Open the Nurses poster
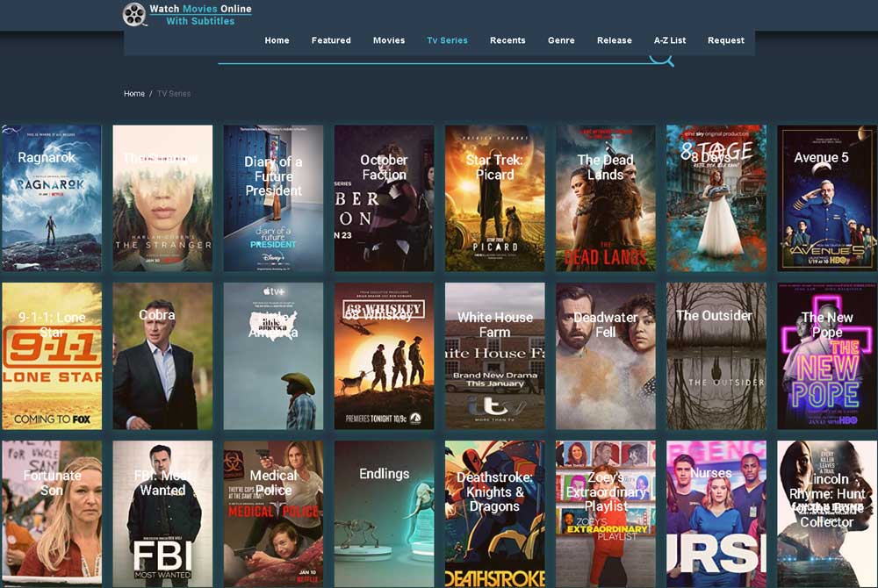The width and height of the screenshot is (878, 588). point(716,513)
